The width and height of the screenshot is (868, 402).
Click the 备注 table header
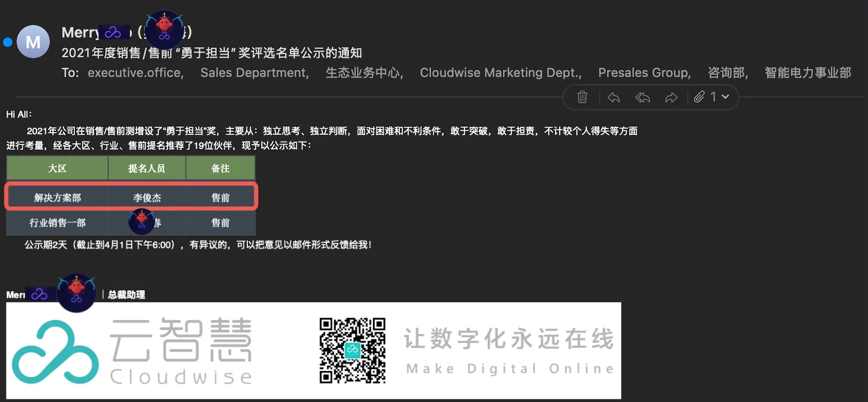click(220, 168)
